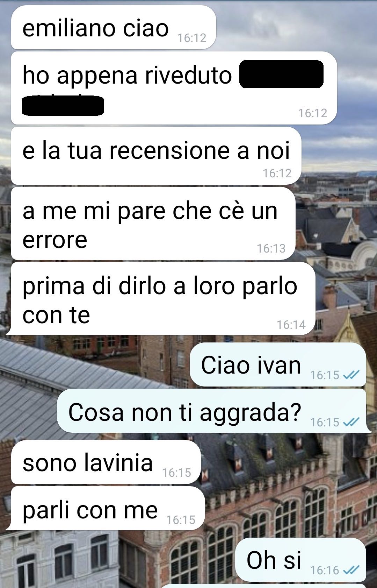Tap the first blacked-out redaction after 'riveduto'
The image size is (377, 588).
[x=281, y=74]
